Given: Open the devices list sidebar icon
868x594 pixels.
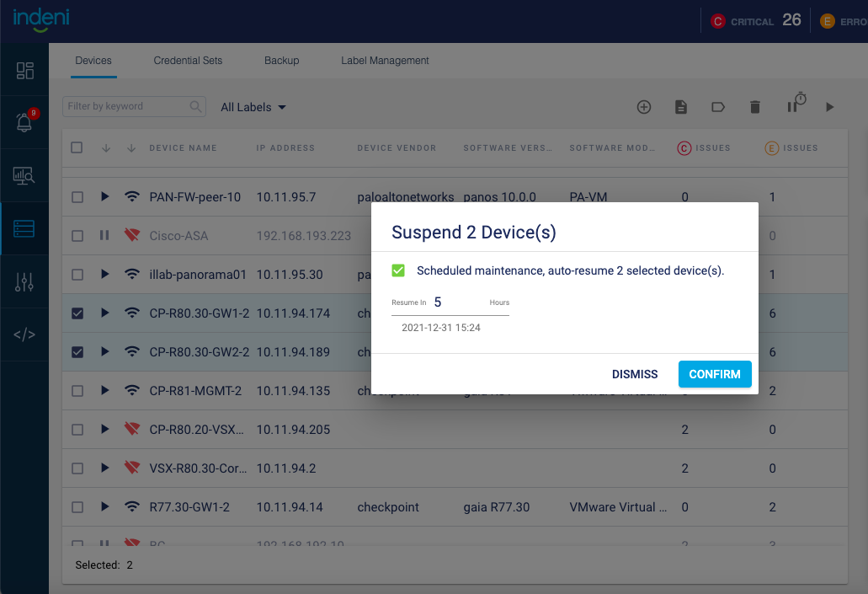Looking at the screenshot, I should 24,228.
